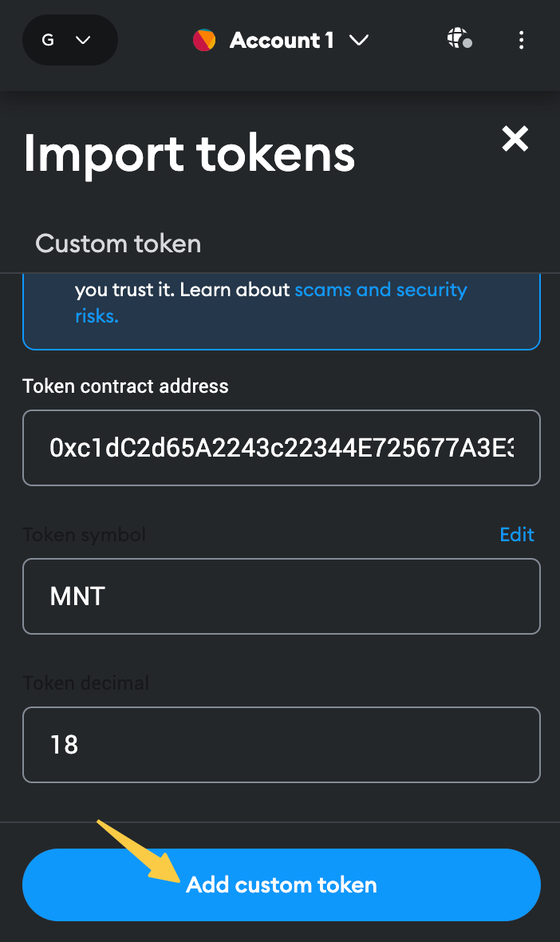This screenshot has height=942, width=560.
Task: Focus the Token contract address input
Action: 281,448
